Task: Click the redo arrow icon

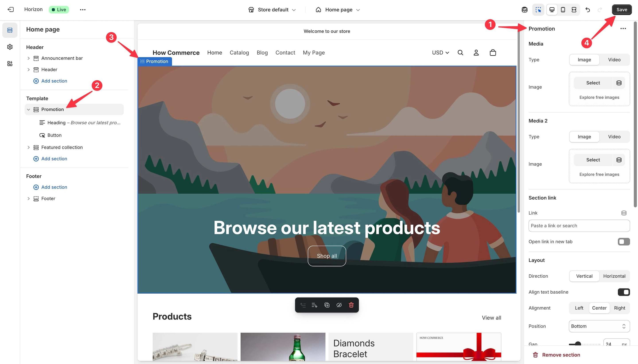Action: point(600,10)
